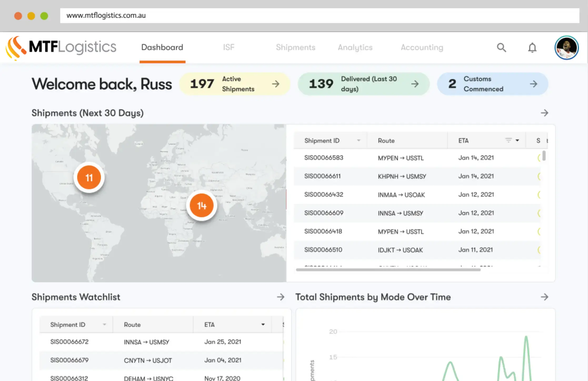Screen dimensions: 588x381
Task: Expand Total Shipments by Mode arrow
Action: coord(544,297)
